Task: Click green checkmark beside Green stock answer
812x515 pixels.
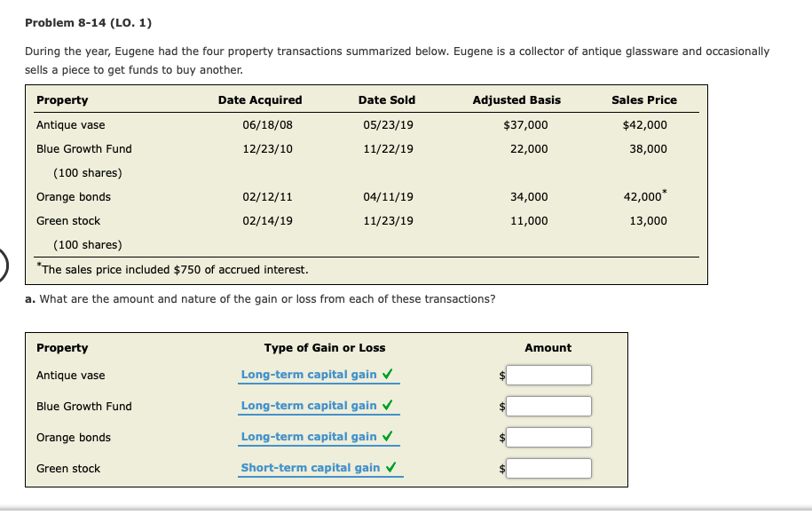Action: [x=391, y=467]
